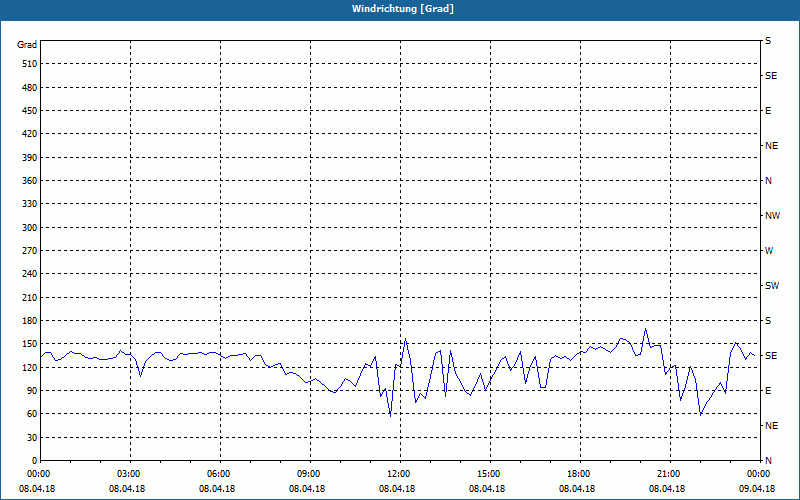Select the "510" y-axis value
800x500 pixels.
coord(30,64)
